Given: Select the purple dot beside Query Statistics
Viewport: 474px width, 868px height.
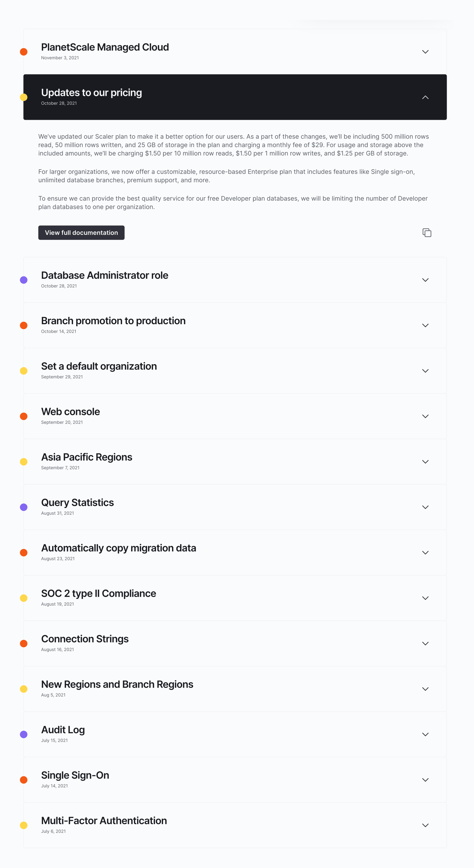Looking at the screenshot, I should (x=24, y=507).
